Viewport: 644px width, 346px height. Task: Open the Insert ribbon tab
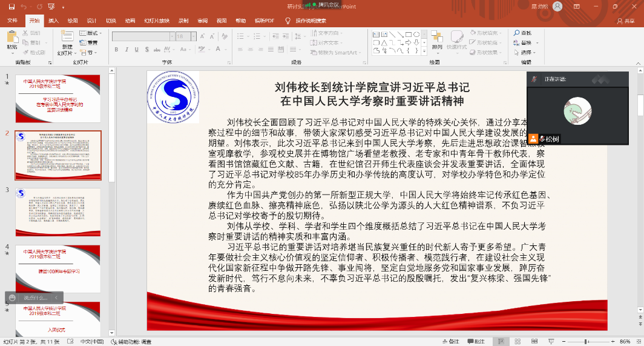(x=54, y=21)
